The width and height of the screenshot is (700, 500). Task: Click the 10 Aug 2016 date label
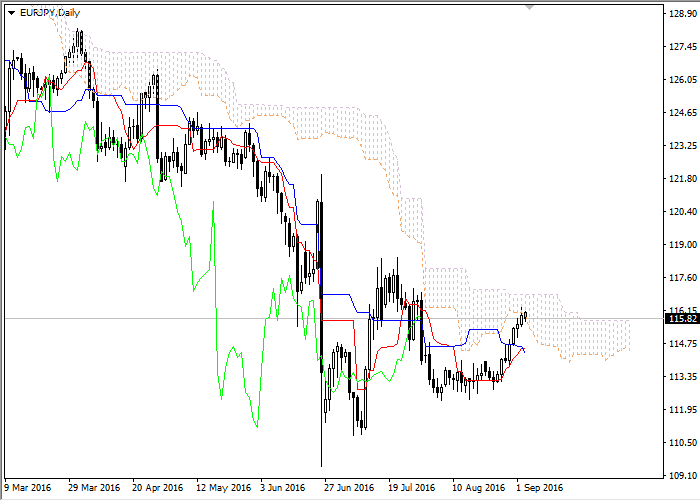[x=479, y=488]
